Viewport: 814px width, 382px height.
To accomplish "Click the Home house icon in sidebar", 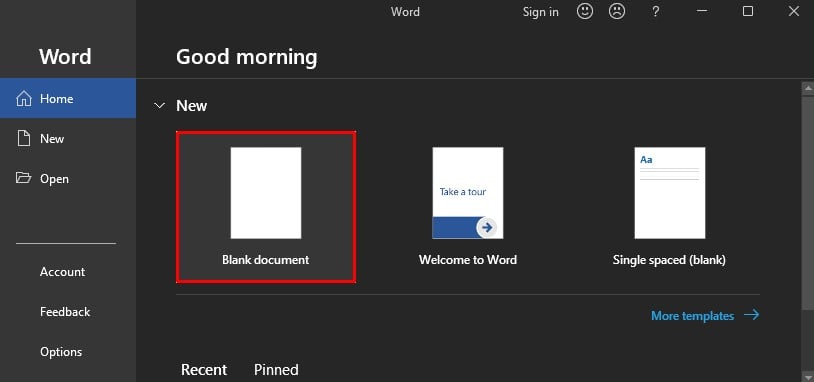I will (24, 99).
